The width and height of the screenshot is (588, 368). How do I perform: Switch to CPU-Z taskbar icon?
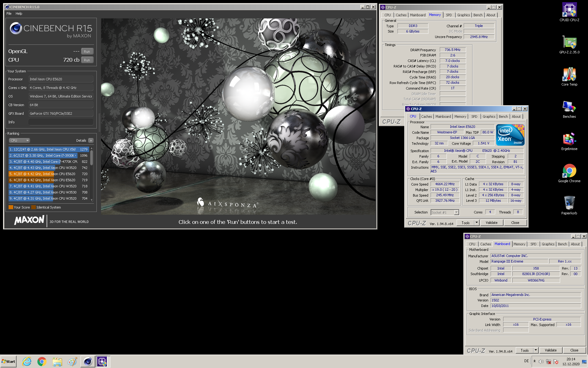tap(102, 362)
